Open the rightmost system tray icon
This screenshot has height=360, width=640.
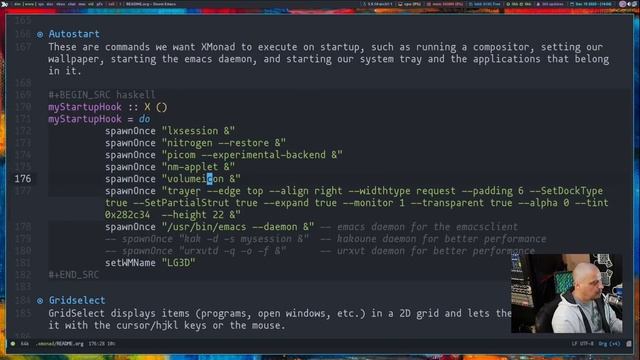(x=636, y=4)
